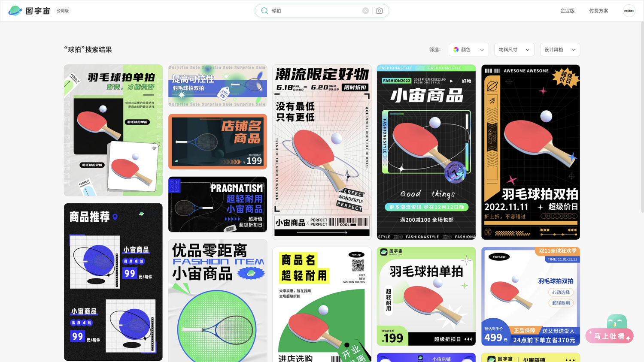Viewport: 644px width, 362px height.
Task: Open the nolibox user avatar
Action: (x=629, y=11)
